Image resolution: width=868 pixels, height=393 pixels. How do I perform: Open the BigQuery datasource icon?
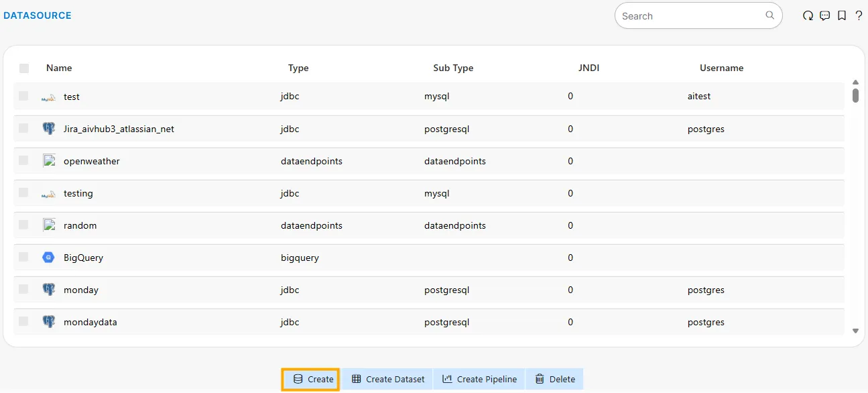tap(48, 257)
